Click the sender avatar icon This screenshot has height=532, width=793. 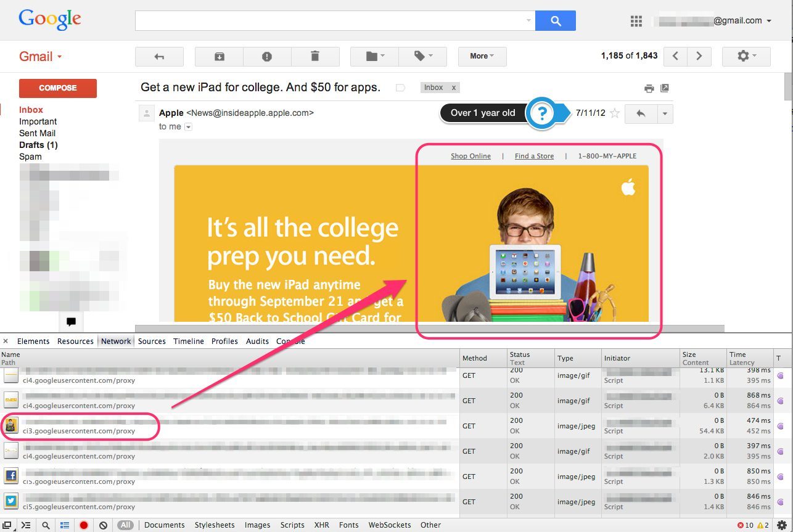pos(147,113)
